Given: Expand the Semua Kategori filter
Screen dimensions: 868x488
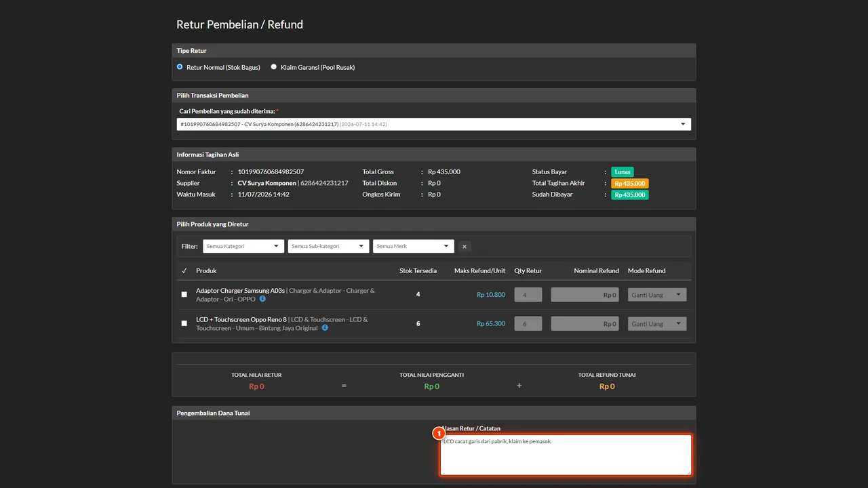Looking at the screenshot, I should click(243, 247).
